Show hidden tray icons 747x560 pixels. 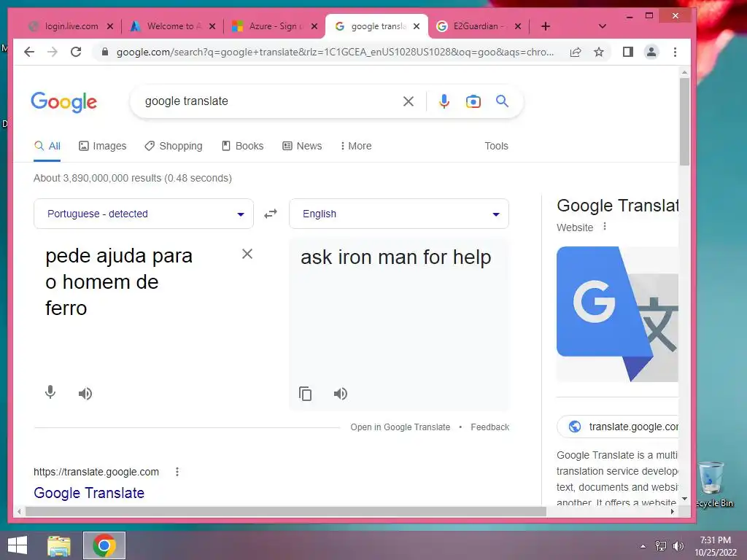click(643, 546)
